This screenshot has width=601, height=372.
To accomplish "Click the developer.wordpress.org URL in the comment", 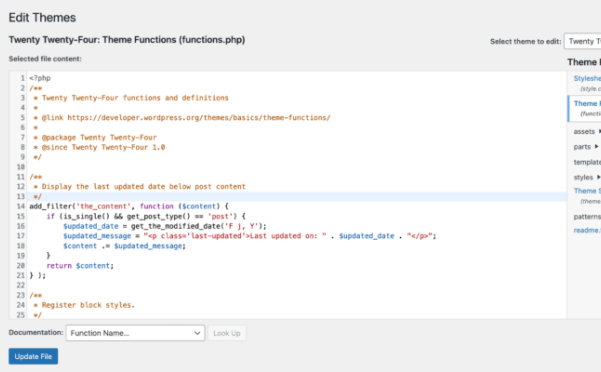I will click(199, 118).
